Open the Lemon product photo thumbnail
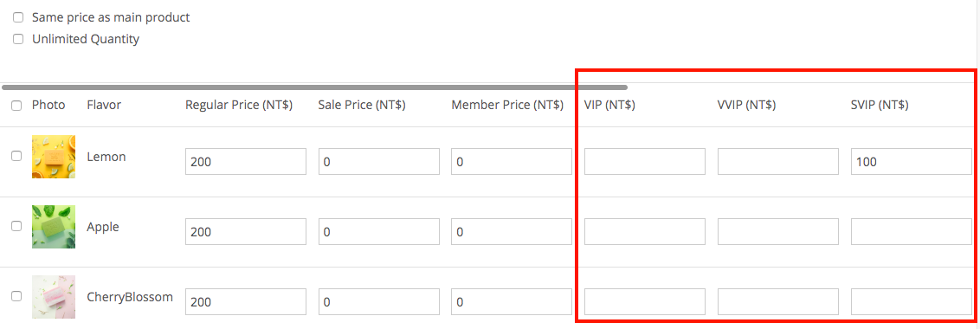Viewport: 980px width, 329px height. (x=54, y=157)
